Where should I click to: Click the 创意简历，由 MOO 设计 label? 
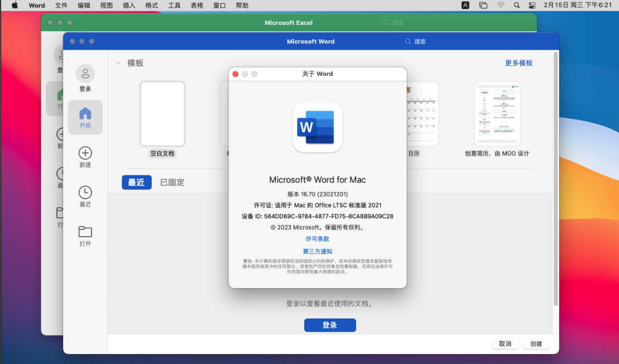[497, 154]
